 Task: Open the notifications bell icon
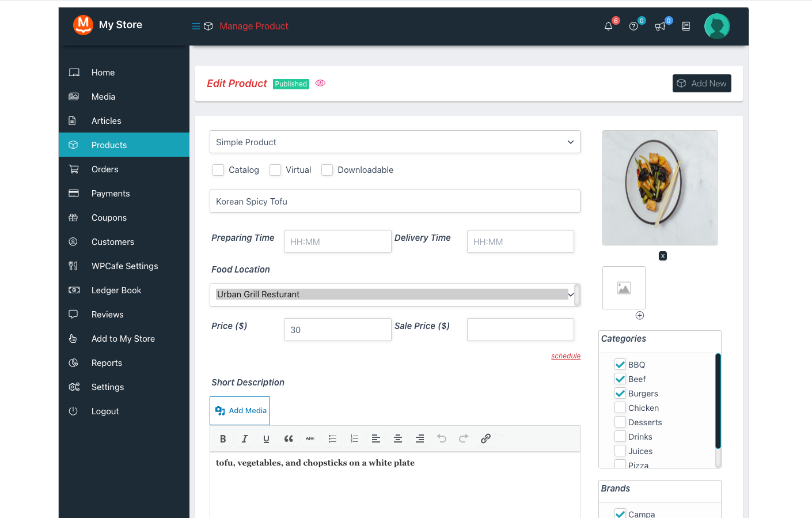click(x=608, y=27)
